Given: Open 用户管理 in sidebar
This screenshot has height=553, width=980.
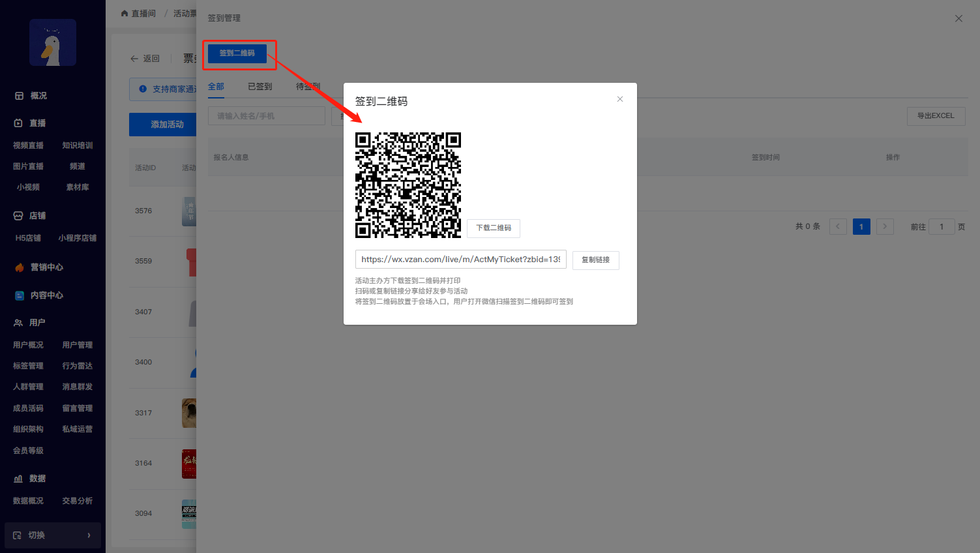Looking at the screenshot, I should (x=78, y=345).
